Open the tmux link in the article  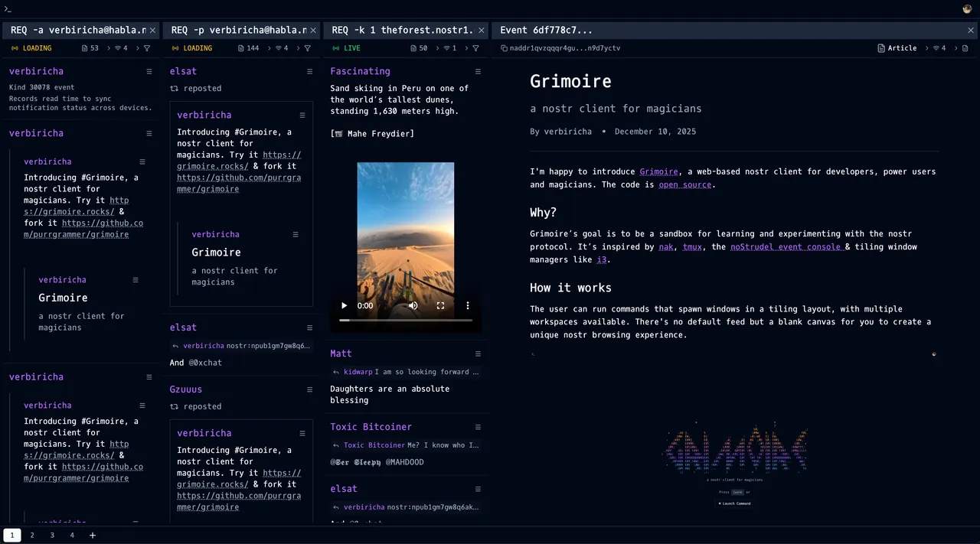click(692, 247)
